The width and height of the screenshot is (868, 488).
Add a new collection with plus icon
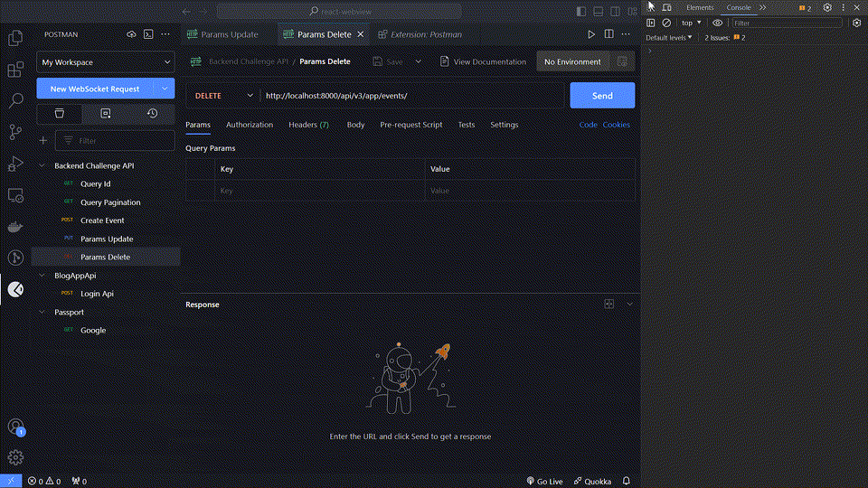pos(43,141)
